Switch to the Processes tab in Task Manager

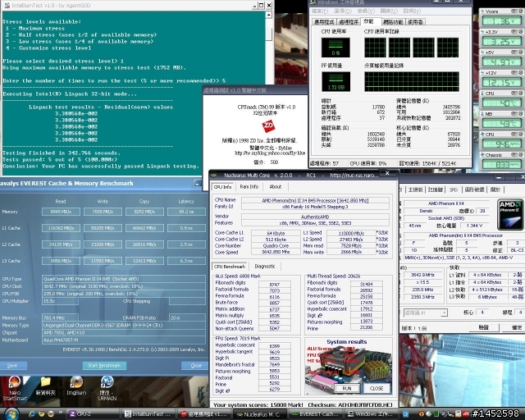(349, 22)
